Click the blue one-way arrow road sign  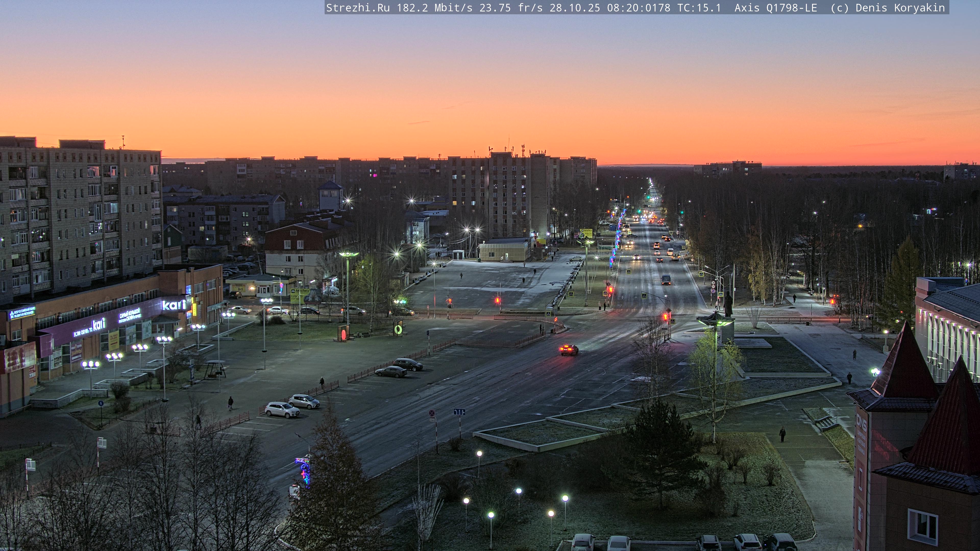click(x=459, y=412)
